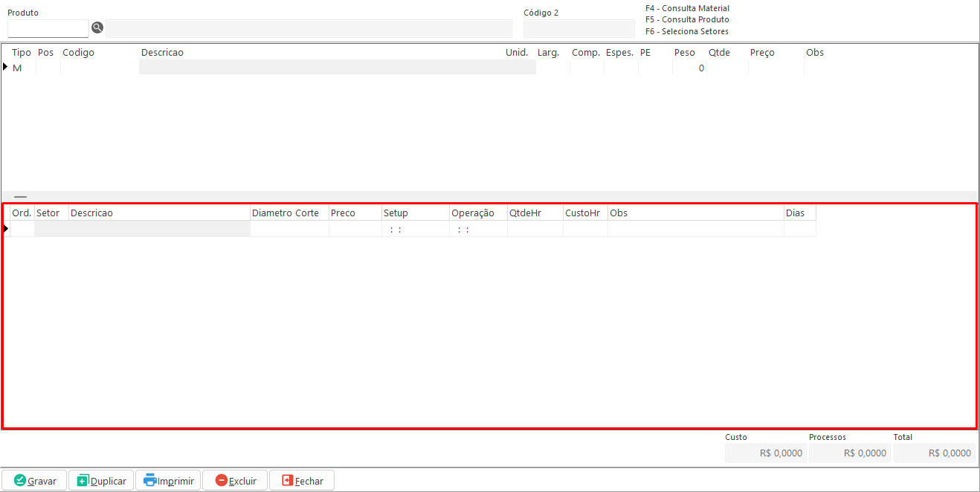980x492 pixels.
Task: Print using the Imprimir button
Action: click(168, 480)
